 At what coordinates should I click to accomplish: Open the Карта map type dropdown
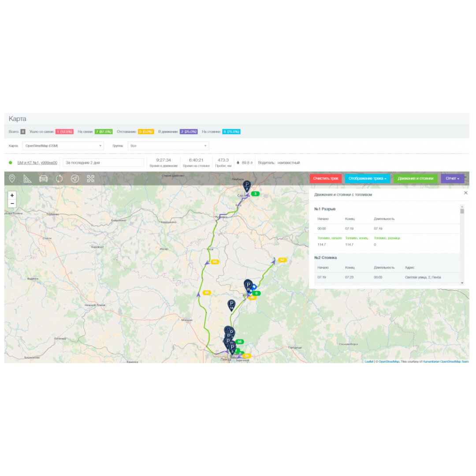63,146
